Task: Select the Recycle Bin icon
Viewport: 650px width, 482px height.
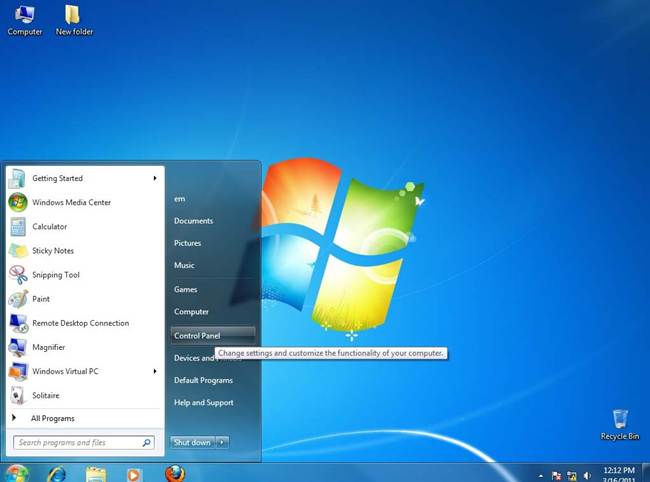Action: [x=620, y=424]
